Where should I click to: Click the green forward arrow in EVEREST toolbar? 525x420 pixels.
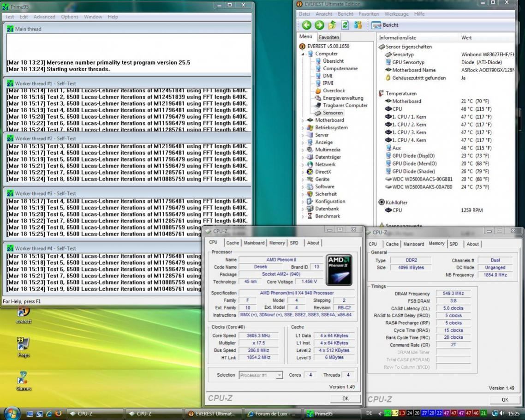point(319,25)
